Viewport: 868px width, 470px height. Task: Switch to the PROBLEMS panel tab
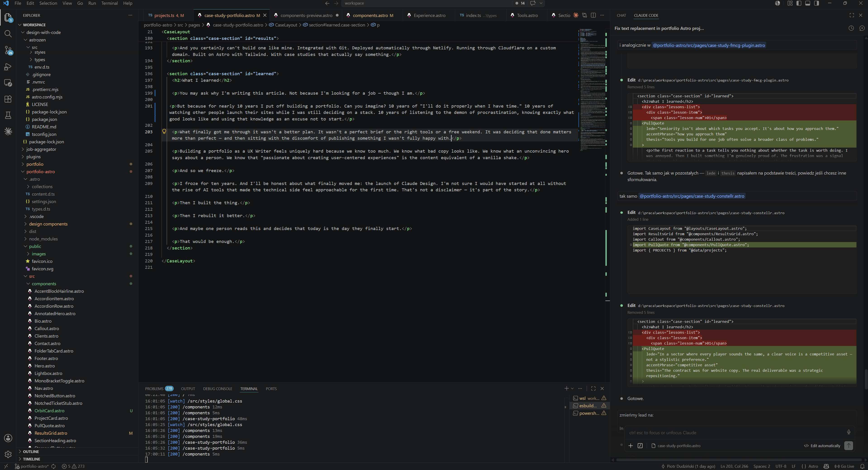[159, 389]
